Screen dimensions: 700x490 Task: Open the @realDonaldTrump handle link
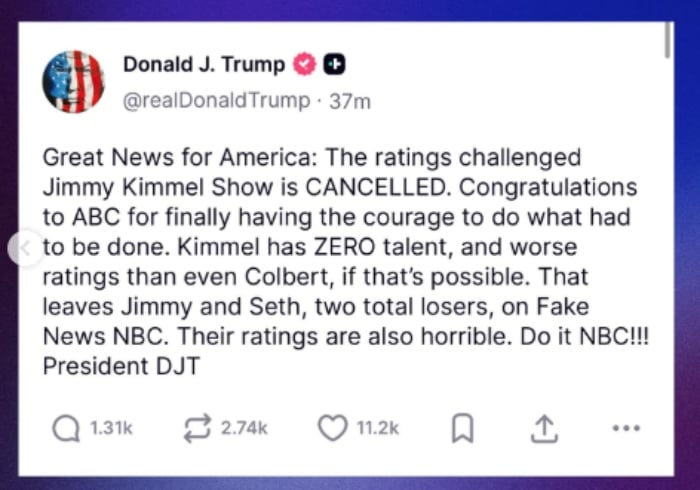click(x=216, y=101)
